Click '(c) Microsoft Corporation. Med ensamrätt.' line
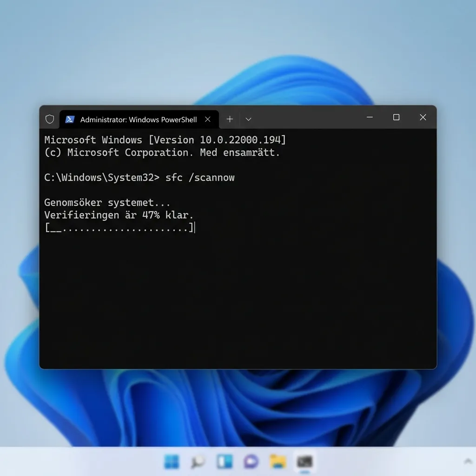This screenshot has width=476, height=476. 162,152
